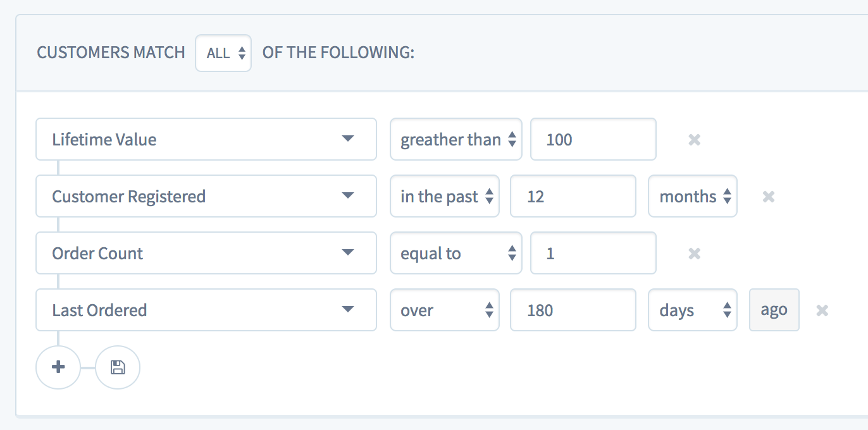Remove the Lifetime Value rule

pyautogui.click(x=694, y=140)
